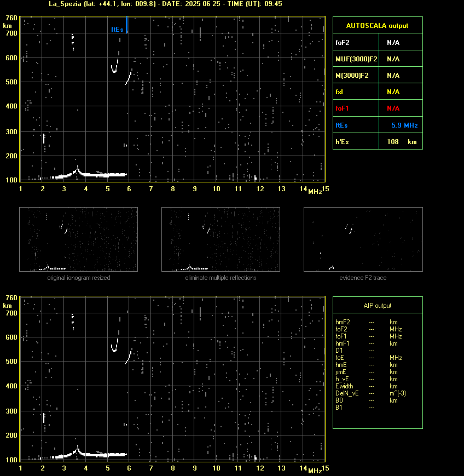The width and height of the screenshot is (464, 476).
Task: Click the 'evidence F2 trace' thumbnail
Action: [x=363, y=239]
